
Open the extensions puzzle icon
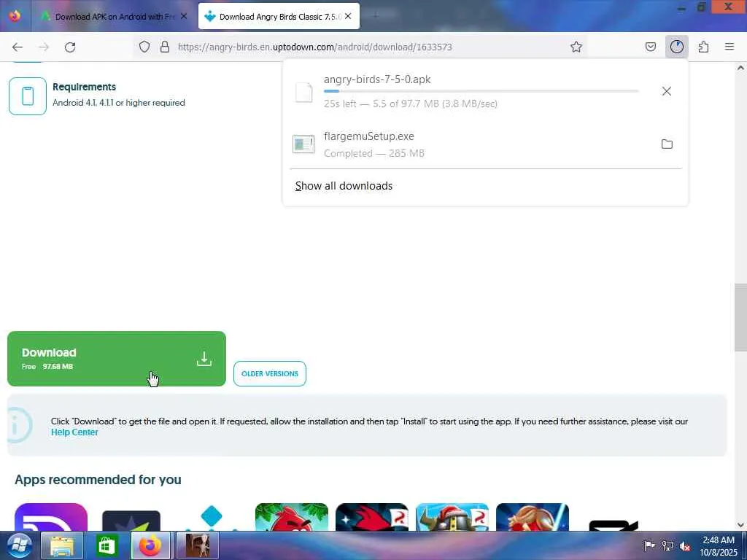(x=703, y=47)
